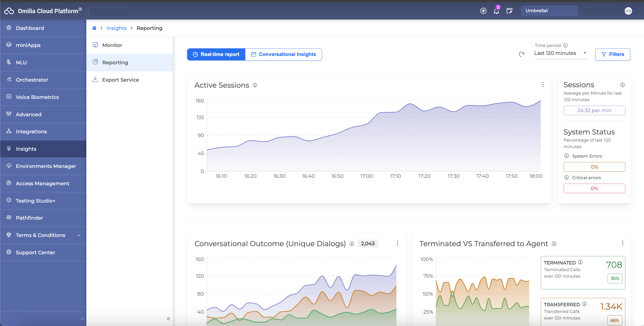Click the Insights breadcrumb link

116,28
